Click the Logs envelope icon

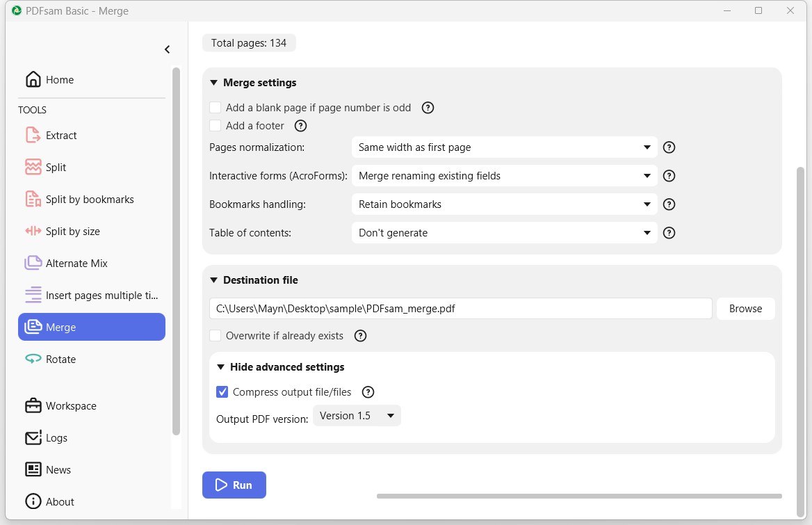(33, 438)
